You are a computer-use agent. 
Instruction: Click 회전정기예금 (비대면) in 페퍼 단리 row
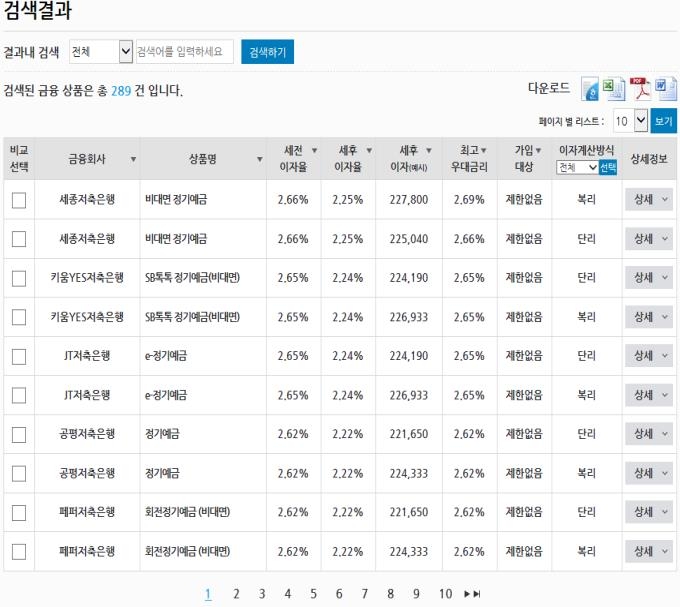187,512
